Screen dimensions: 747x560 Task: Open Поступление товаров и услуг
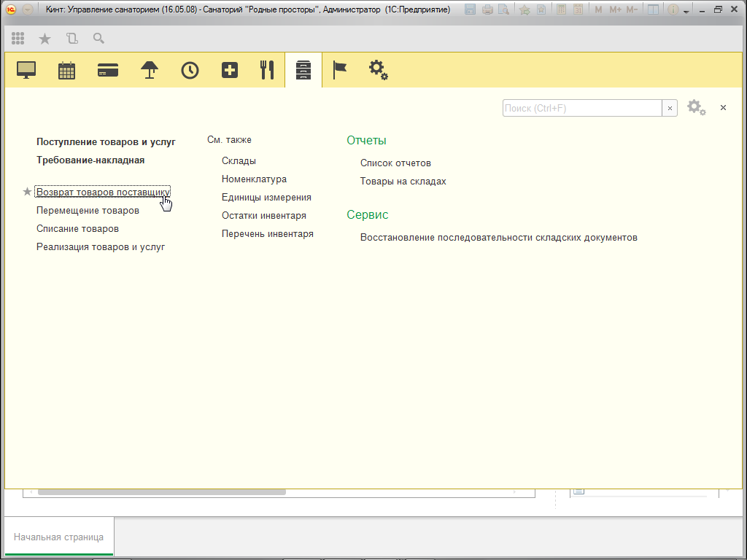pyautogui.click(x=106, y=142)
